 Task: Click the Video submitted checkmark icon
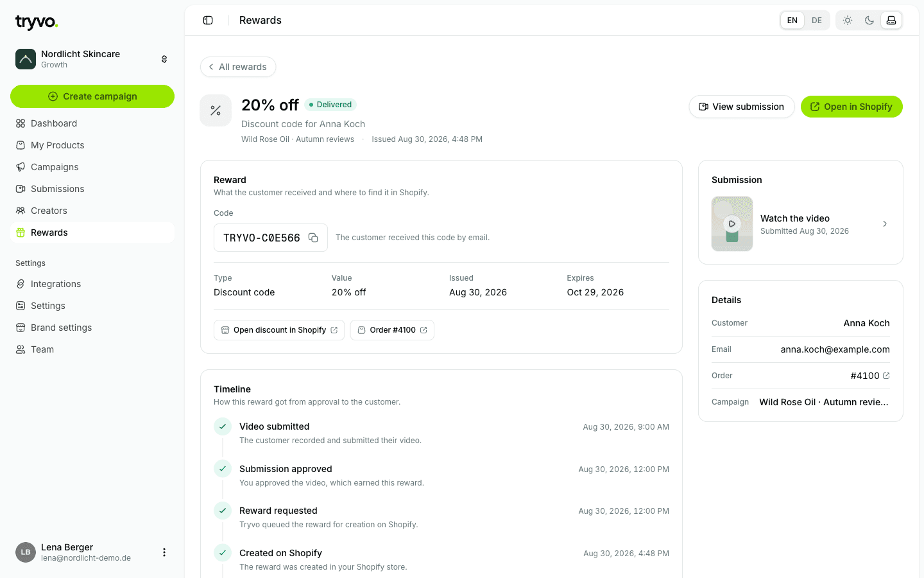pos(223,426)
